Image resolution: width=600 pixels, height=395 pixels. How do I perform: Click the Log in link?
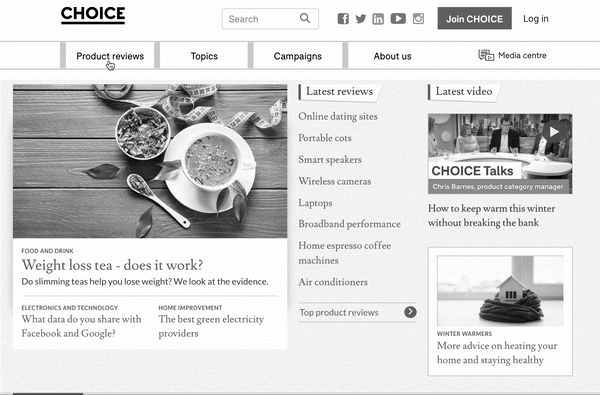(x=536, y=19)
